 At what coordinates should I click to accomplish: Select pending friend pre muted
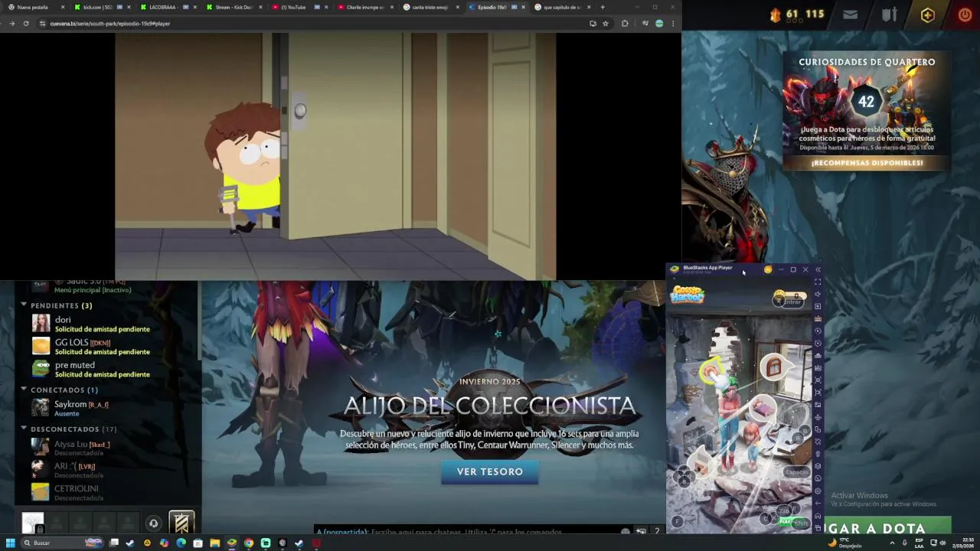(x=107, y=369)
